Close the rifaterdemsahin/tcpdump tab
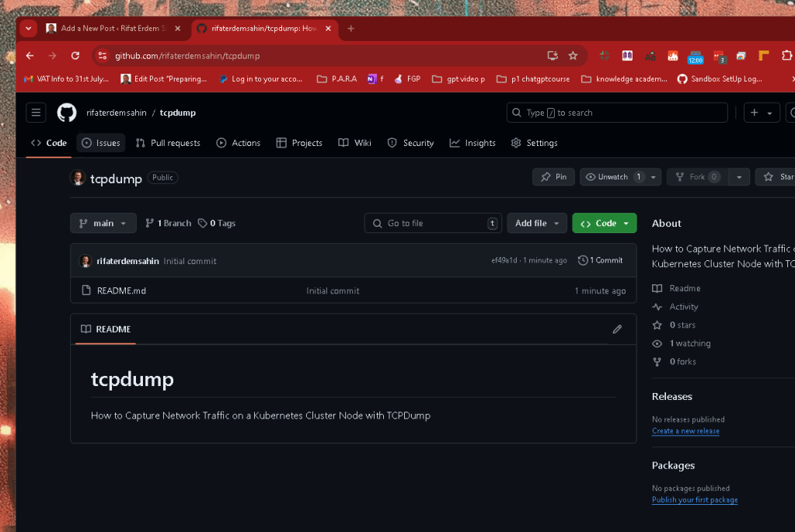Screen dimensions: 795x532 [328, 29]
